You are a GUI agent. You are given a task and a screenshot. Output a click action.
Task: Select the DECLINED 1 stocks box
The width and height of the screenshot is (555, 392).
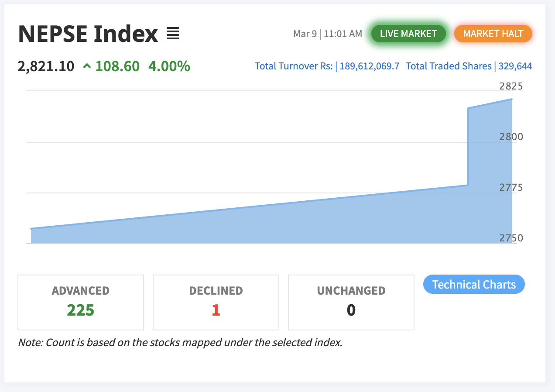(216, 302)
